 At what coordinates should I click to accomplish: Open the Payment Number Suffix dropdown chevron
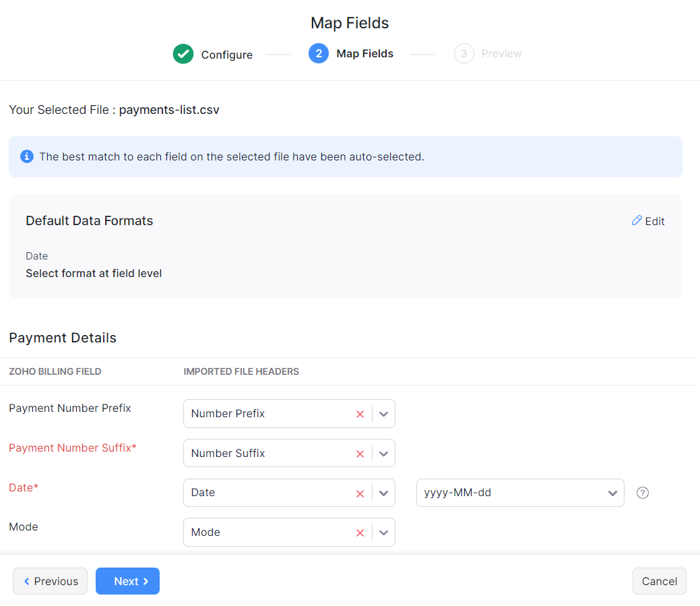click(383, 454)
